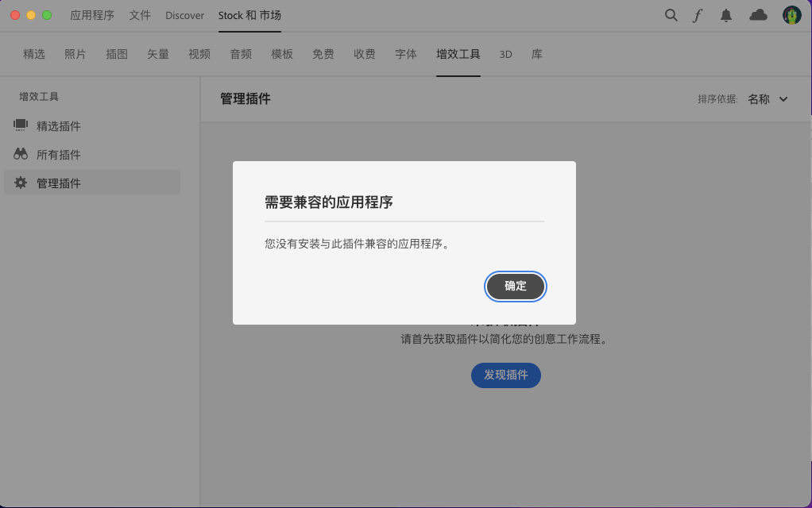Image resolution: width=812 pixels, height=508 pixels.
Task: Go to the 插图 category tab
Action: [x=117, y=54]
